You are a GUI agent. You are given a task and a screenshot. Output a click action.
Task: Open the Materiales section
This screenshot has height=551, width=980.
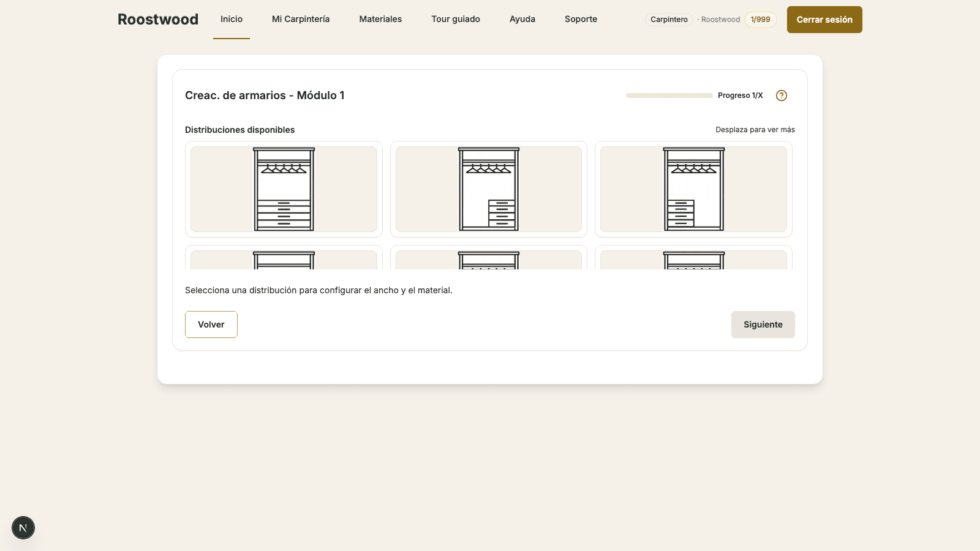pos(380,20)
